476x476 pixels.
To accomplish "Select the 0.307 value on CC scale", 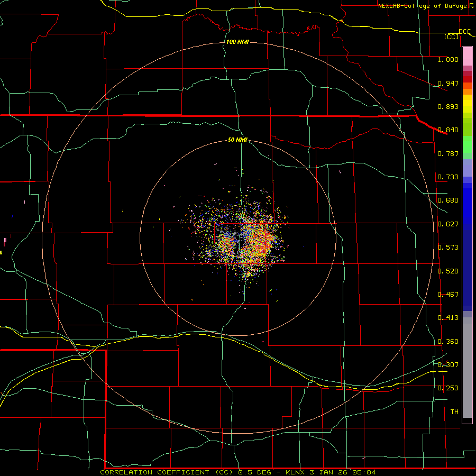I will point(448,365).
